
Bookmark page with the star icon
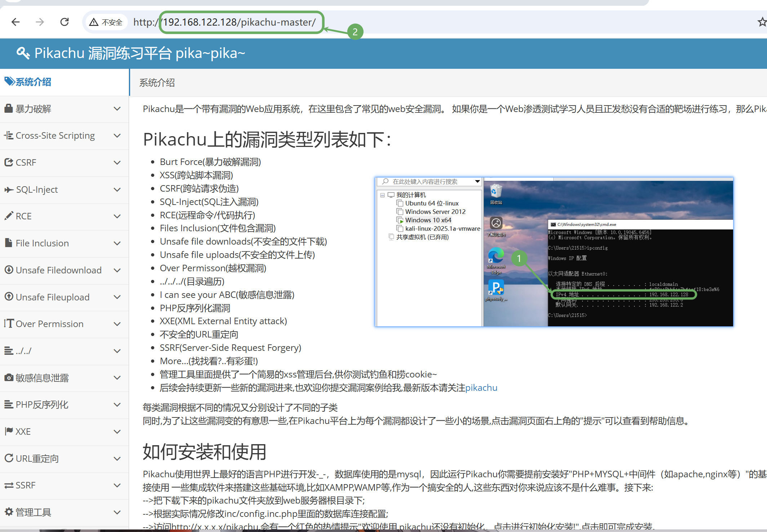coord(762,22)
